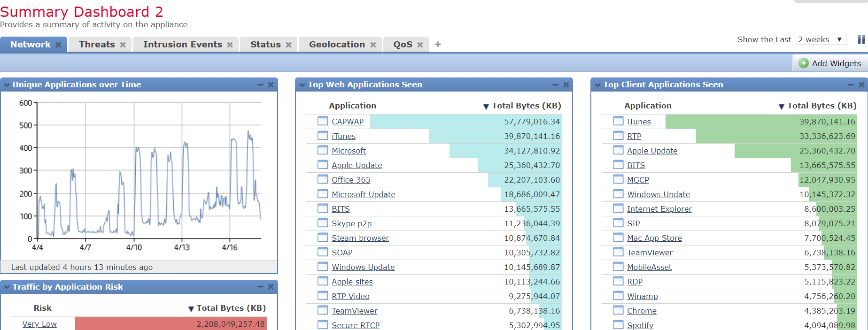Add a new dashboard tab with plus icon
Image resolution: width=868 pixels, height=330 pixels.
click(x=438, y=45)
